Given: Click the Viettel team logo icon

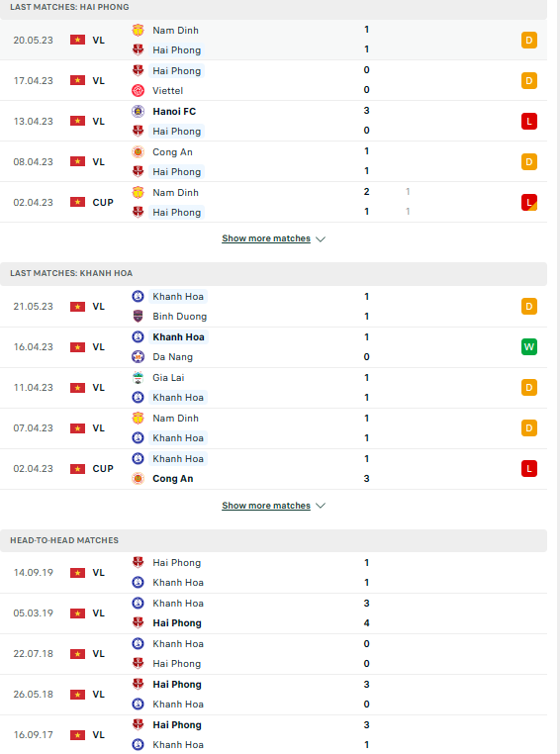Looking at the screenshot, I should coord(138,90).
